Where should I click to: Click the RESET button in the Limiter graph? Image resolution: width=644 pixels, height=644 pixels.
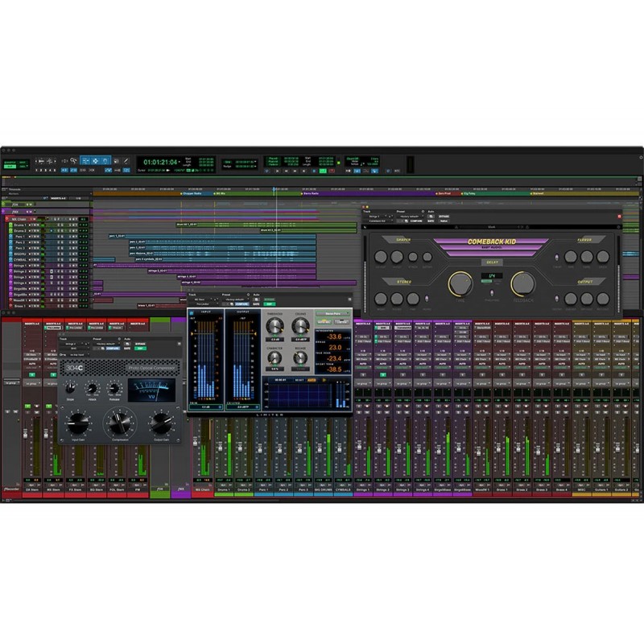300,379
